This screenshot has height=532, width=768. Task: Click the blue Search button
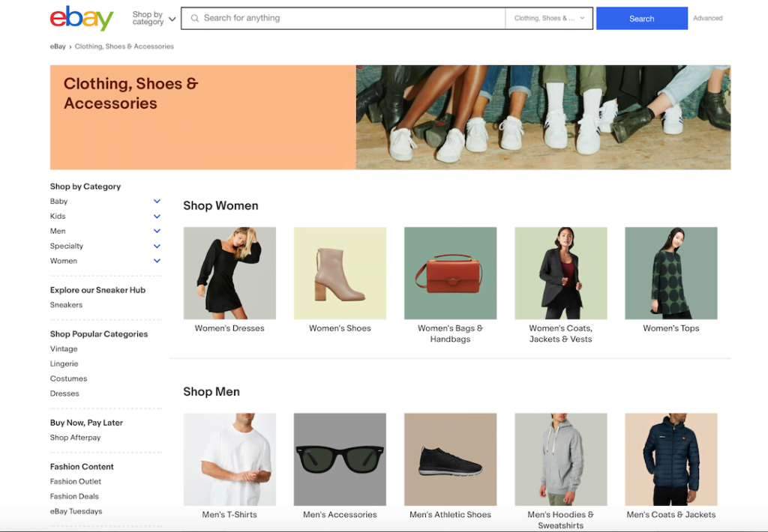click(x=642, y=18)
